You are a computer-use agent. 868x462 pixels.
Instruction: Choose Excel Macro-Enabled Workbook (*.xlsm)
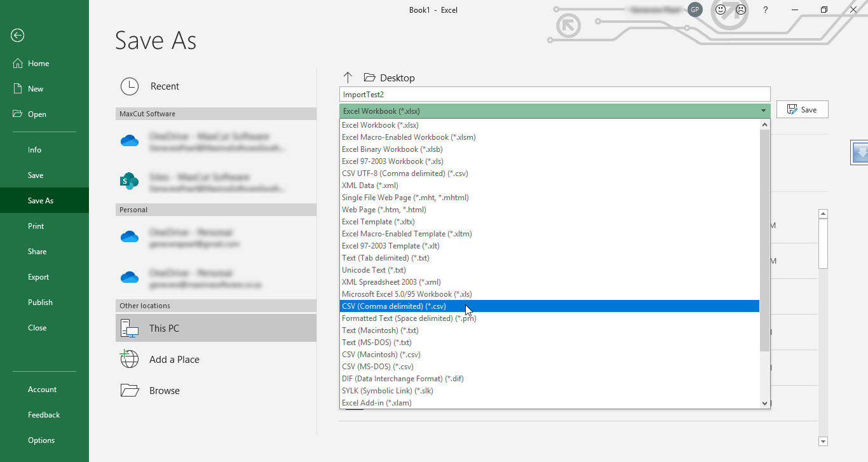(550, 137)
